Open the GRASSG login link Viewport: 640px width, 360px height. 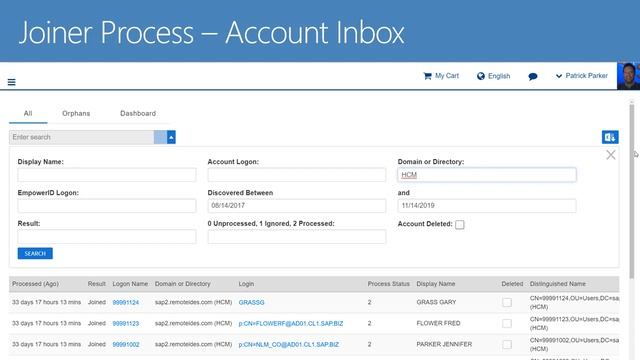click(251, 302)
